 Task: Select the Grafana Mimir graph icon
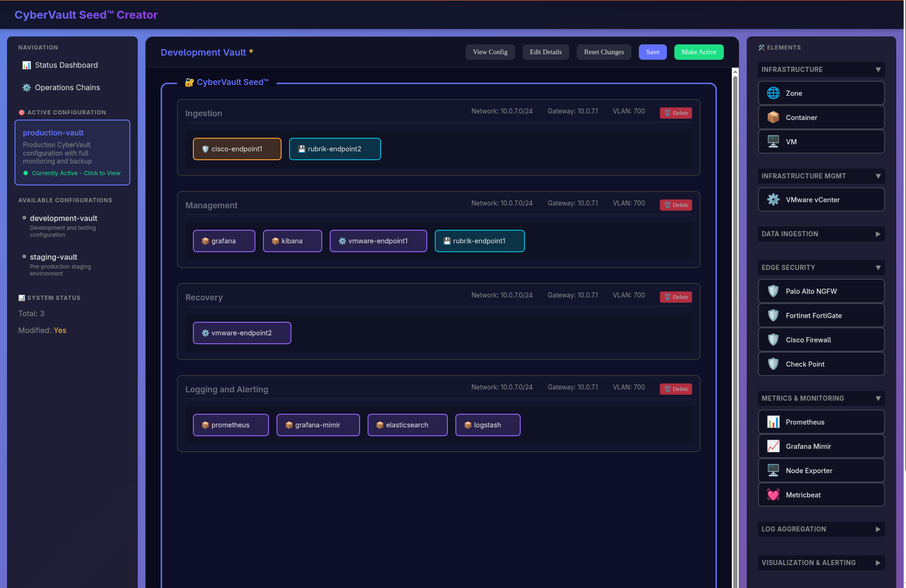773,446
